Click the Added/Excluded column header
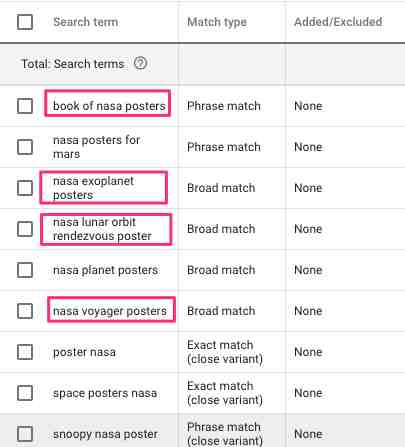405x447 pixels. (338, 22)
